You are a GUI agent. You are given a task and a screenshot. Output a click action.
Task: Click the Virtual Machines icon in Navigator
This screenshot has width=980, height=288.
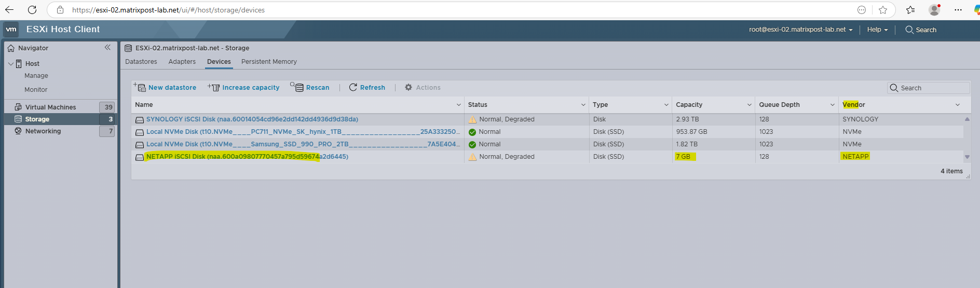(18, 107)
